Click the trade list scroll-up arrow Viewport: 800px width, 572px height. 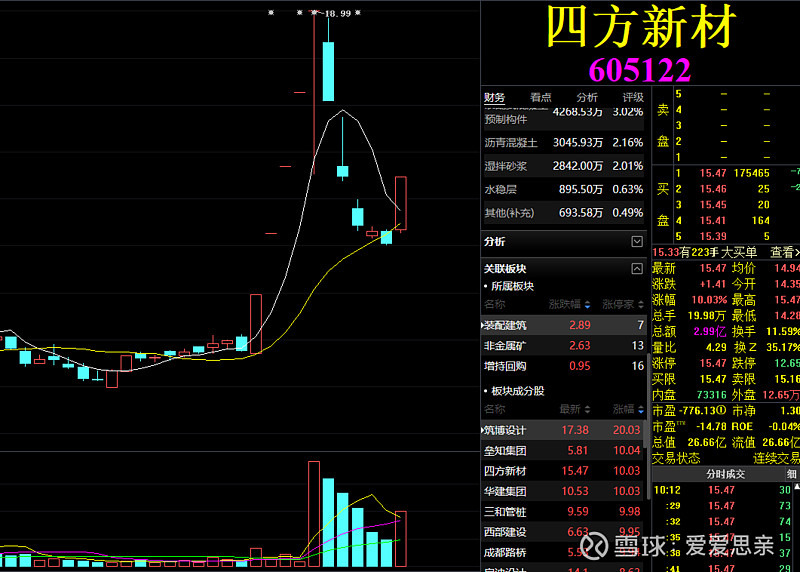click(x=797, y=487)
